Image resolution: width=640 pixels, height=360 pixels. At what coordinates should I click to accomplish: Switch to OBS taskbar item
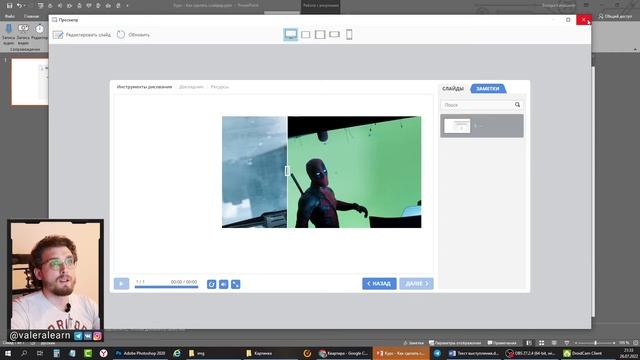coord(531,353)
